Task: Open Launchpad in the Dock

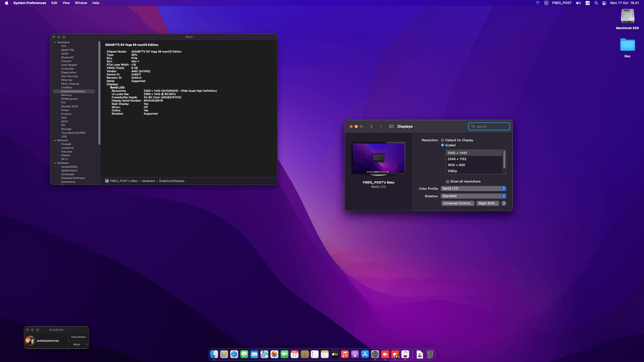Action: (224, 354)
